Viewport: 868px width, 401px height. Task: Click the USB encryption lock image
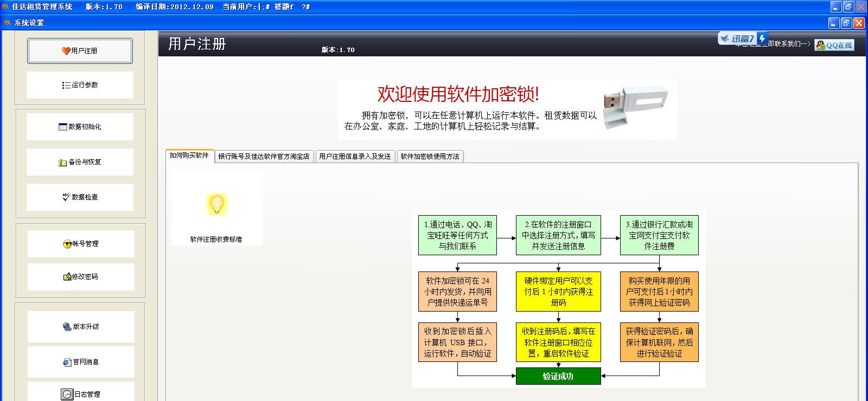635,108
